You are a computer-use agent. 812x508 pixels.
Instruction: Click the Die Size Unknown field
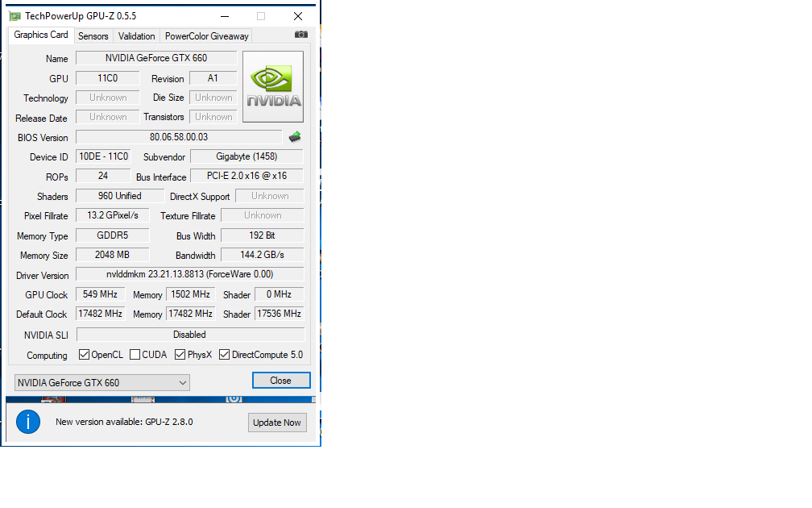213,98
